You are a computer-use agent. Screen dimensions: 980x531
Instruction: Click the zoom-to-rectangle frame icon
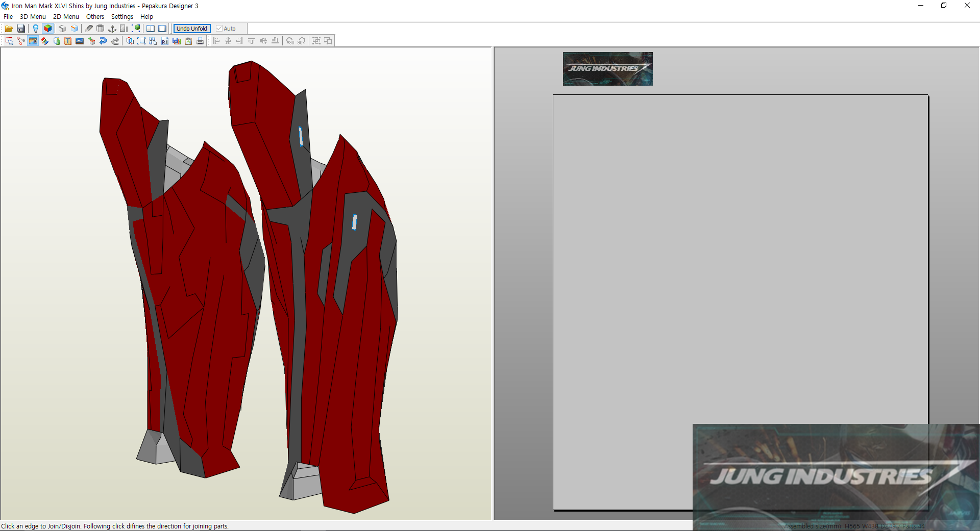click(141, 41)
